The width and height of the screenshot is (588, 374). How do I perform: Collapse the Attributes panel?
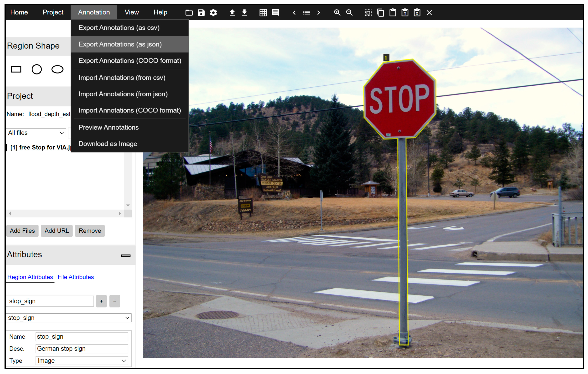(126, 255)
